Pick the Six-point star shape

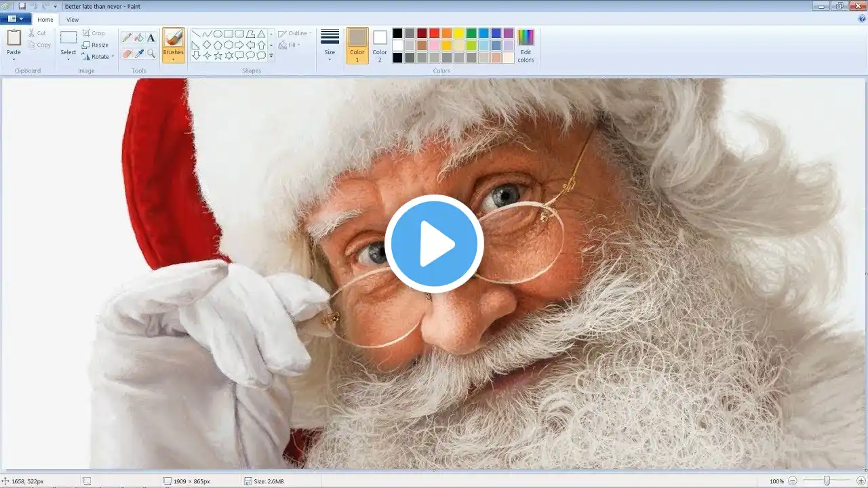tap(229, 56)
